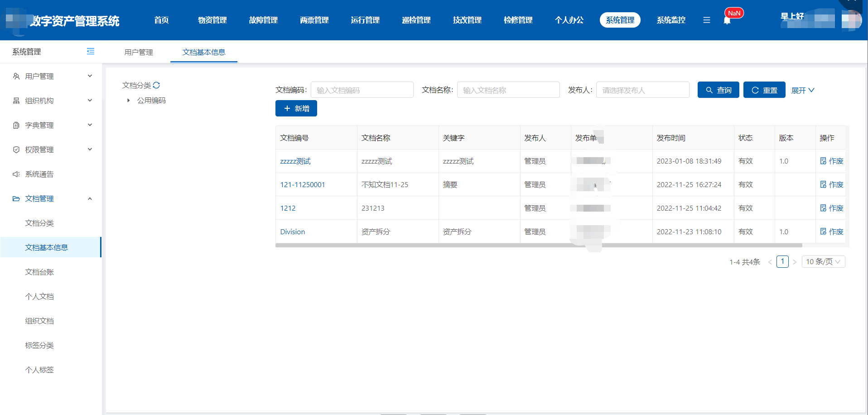Expand the 字典管理 sidebar menu chevron

coord(90,125)
